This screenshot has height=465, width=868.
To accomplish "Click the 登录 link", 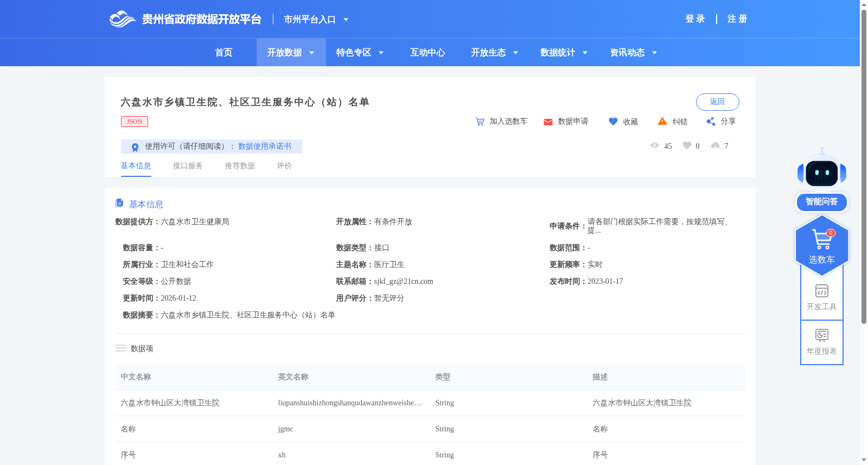I will [x=695, y=19].
